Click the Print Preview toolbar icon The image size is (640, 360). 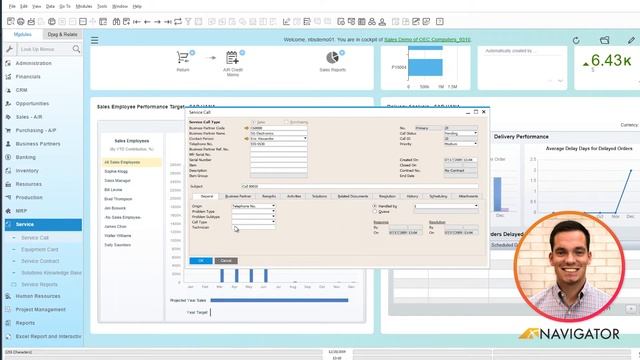[11, 21]
